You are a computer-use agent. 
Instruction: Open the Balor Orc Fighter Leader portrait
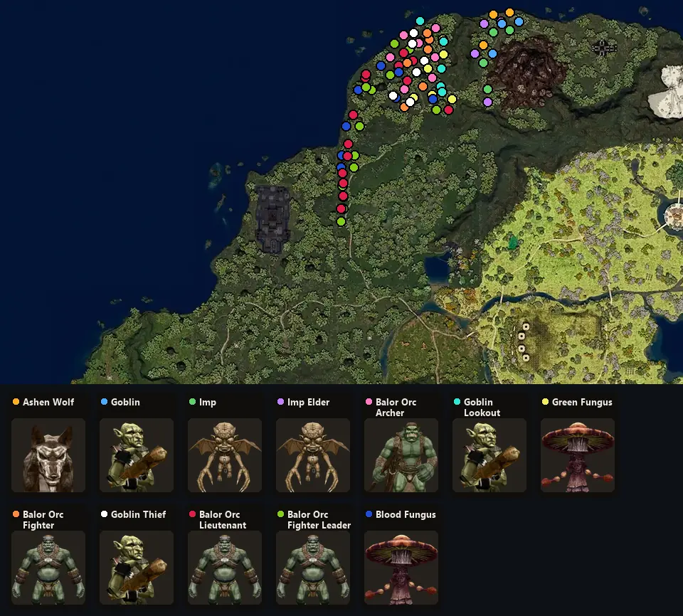click(313, 568)
